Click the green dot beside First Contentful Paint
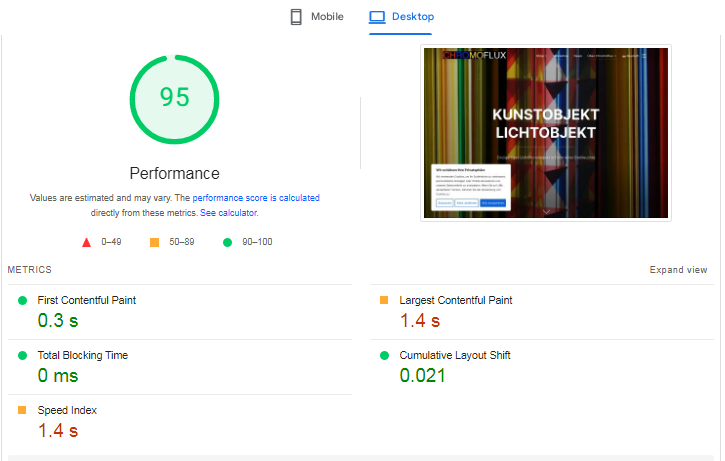Image resolution: width=725 pixels, height=461 pixels. click(x=22, y=301)
